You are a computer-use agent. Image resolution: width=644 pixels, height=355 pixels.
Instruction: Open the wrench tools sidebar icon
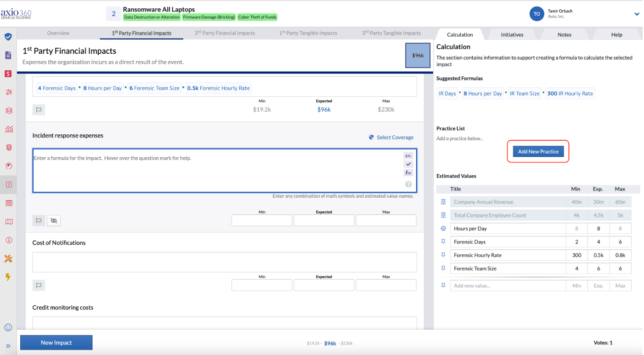[8, 259]
